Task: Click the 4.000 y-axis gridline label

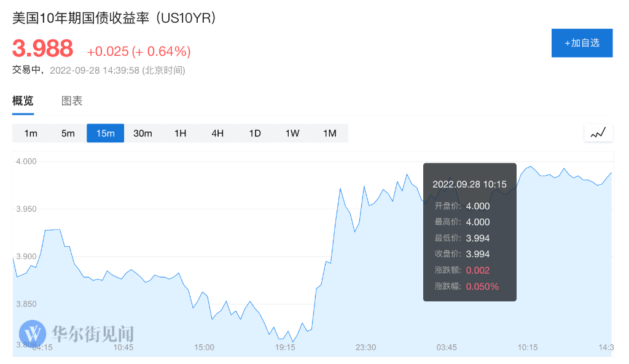Action: 26,161
